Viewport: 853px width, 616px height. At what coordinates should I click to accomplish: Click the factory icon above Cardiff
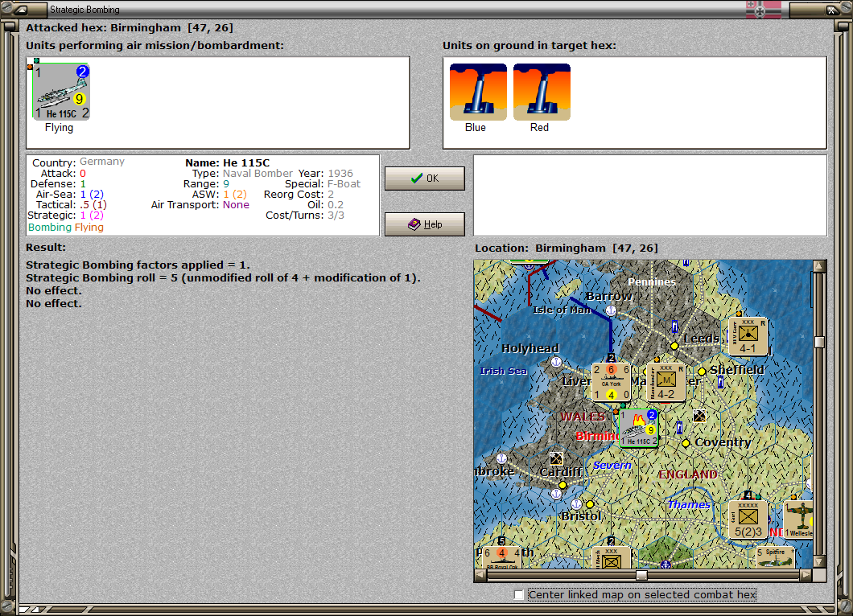(556, 458)
